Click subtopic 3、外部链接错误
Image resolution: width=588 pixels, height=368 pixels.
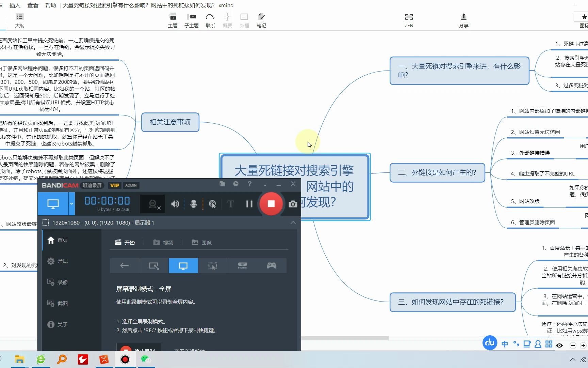coord(530,153)
